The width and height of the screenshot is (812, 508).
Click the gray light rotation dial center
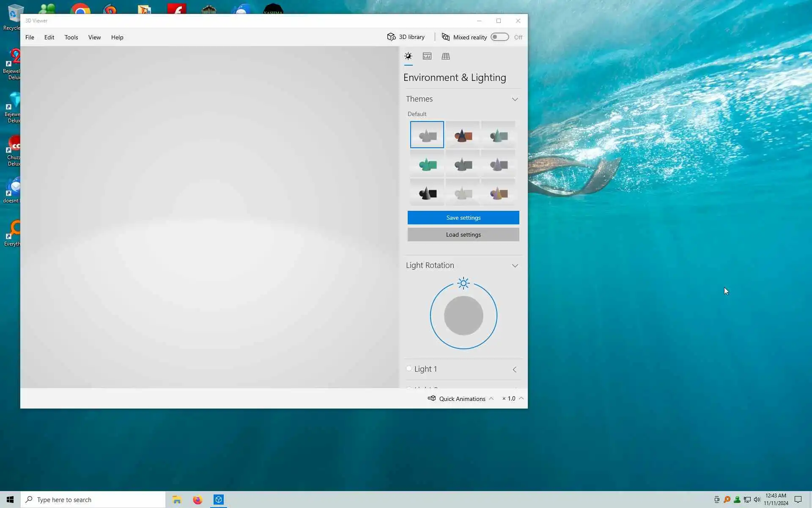tap(464, 315)
